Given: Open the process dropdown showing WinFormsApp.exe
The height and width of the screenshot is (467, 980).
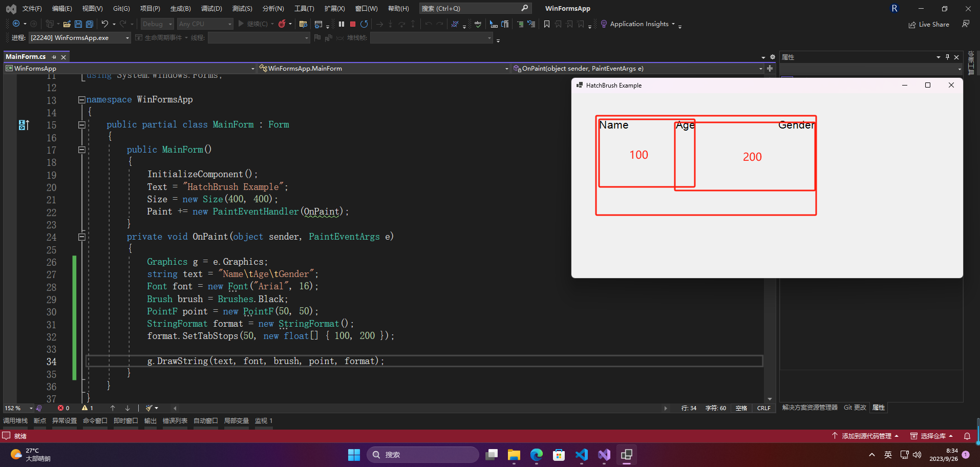Looking at the screenshot, I should coord(79,38).
